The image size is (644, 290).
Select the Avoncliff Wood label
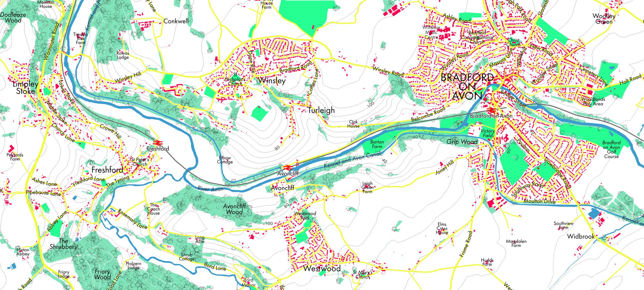[234, 209]
